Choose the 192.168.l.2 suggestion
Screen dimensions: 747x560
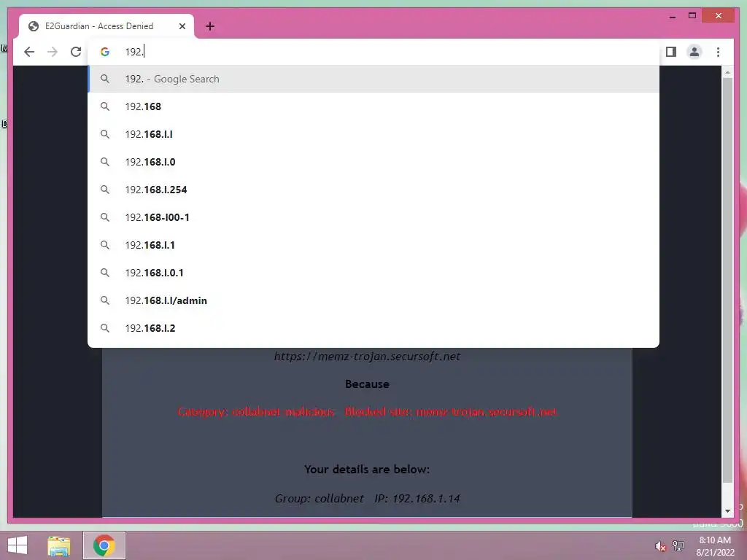(373, 328)
